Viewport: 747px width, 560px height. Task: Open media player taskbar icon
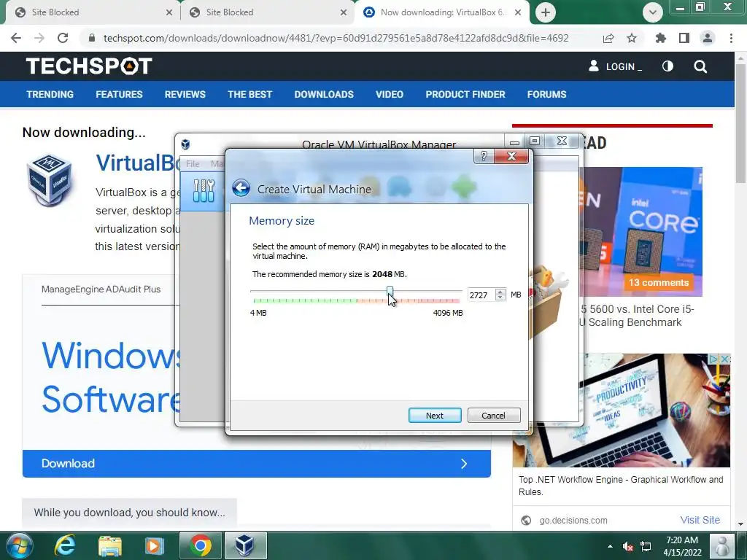(x=154, y=545)
